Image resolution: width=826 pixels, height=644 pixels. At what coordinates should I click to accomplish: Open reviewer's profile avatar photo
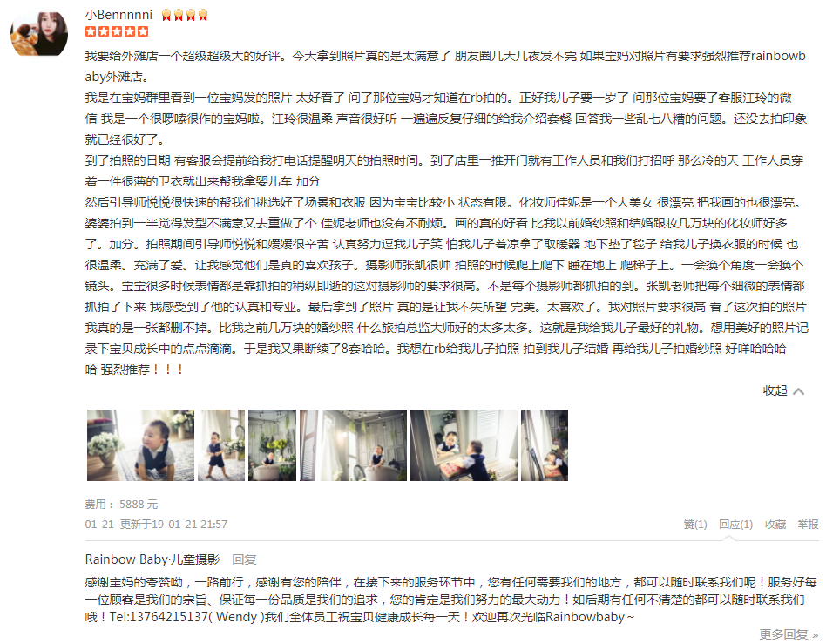point(39,34)
